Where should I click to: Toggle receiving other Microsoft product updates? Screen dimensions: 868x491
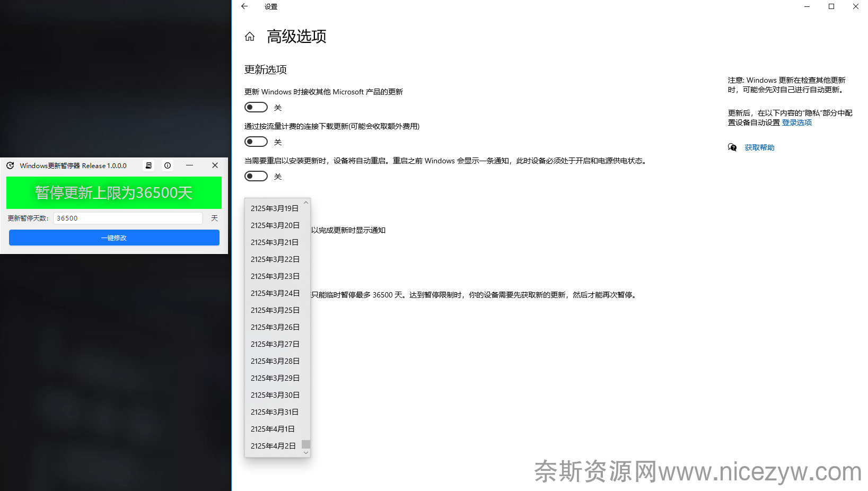[256, 107]
